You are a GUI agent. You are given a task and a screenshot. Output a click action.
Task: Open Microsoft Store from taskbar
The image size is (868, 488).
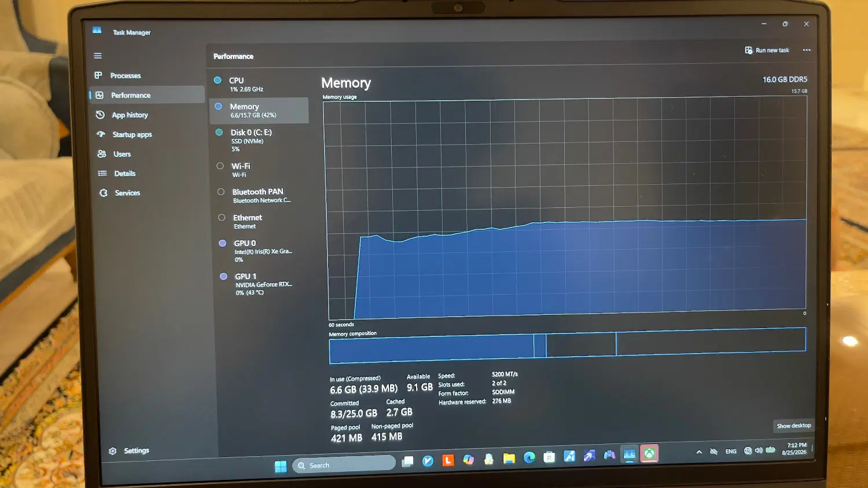(549, 457)
